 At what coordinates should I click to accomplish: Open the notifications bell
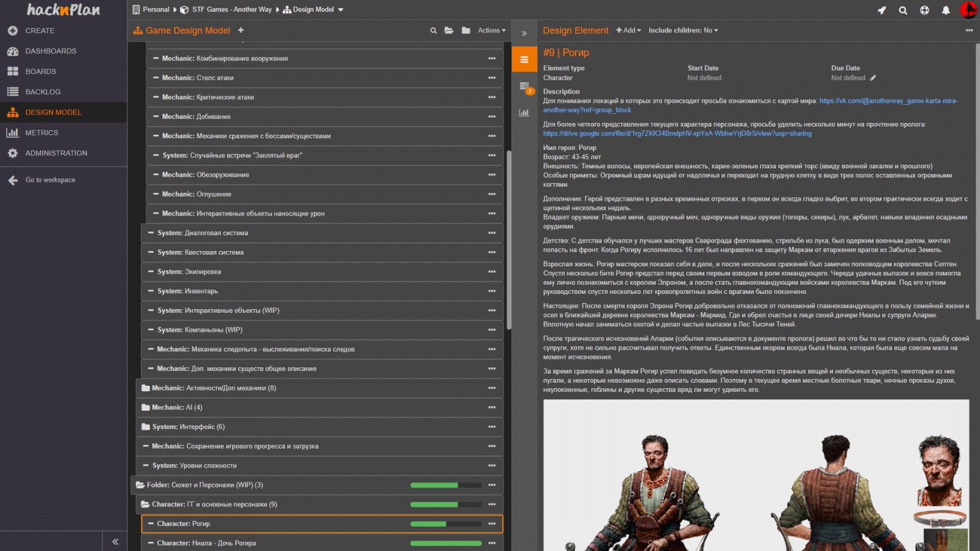[946, 10]
